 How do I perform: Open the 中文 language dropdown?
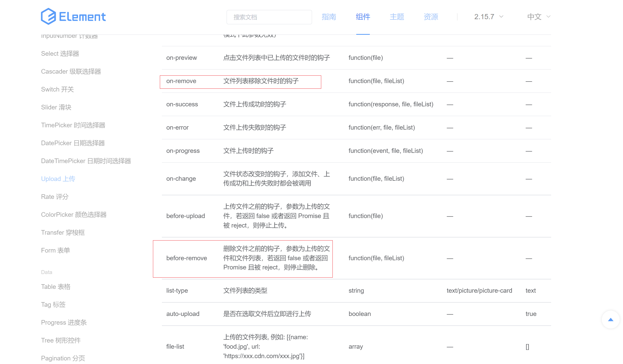tap(535, 17)
